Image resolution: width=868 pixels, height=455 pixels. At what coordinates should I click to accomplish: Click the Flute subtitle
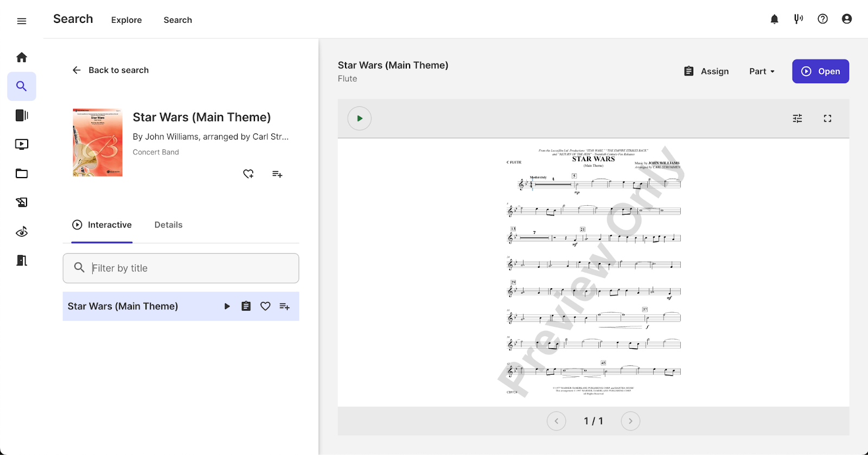pos(347,79)
